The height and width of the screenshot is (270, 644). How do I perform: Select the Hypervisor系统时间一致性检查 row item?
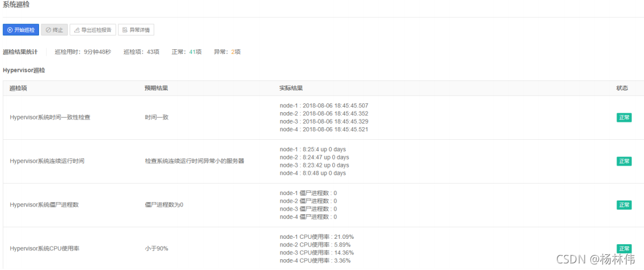pos(50,118)
